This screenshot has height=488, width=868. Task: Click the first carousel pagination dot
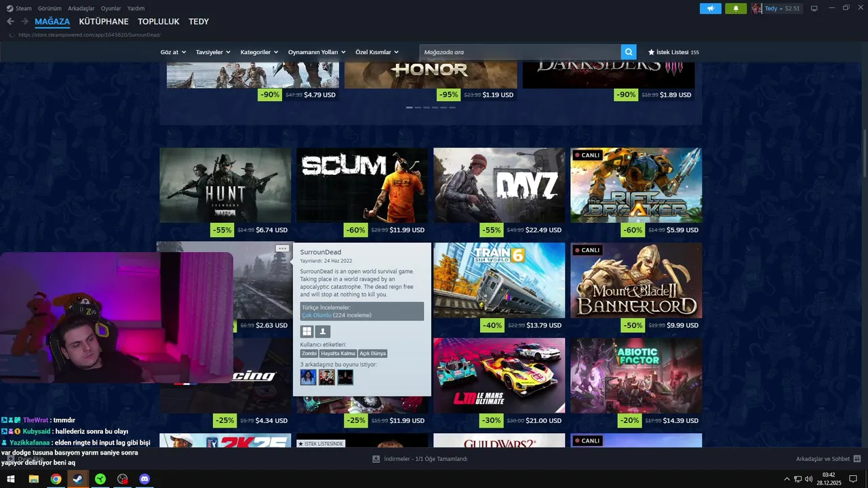pos(409,107)
